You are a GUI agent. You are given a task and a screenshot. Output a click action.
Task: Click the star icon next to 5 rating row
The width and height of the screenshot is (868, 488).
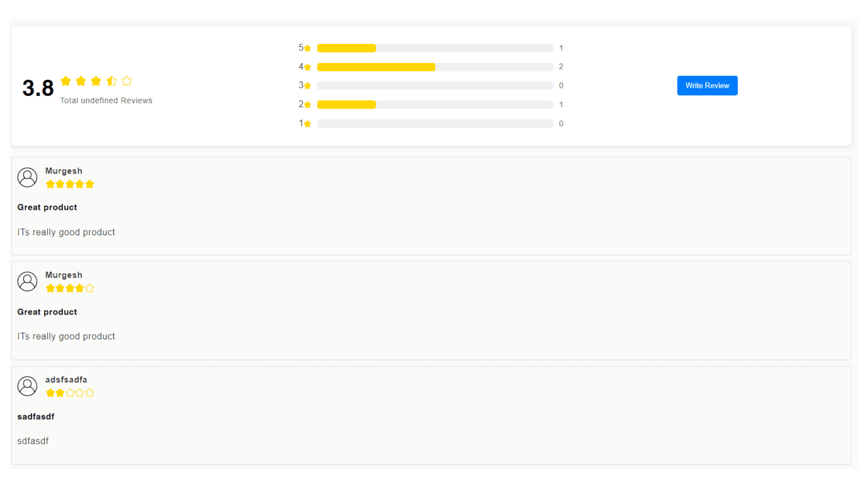coord(308,48)
